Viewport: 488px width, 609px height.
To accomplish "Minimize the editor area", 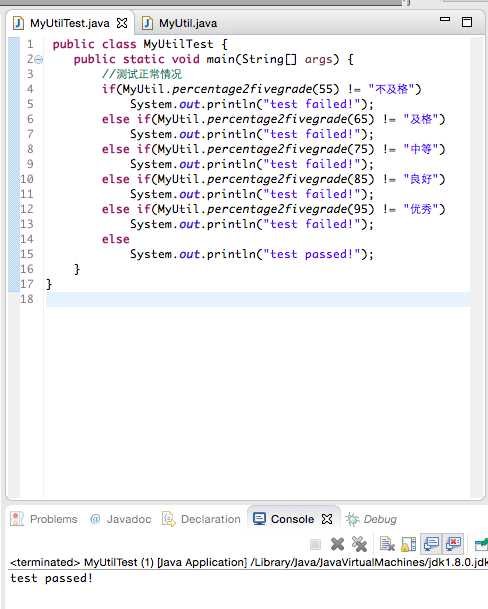I will (x=445, y=19).
